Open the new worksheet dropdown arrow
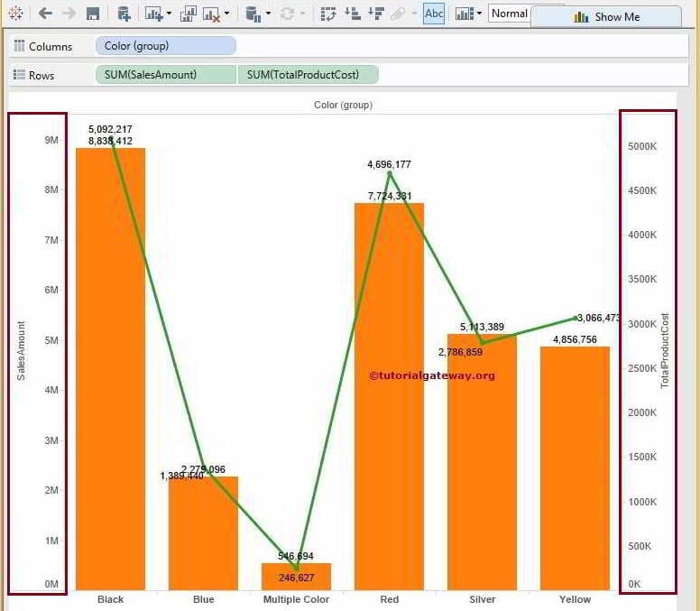Image resolution: width=700 pixels, height=611 pixels. pyautogui.click(x=170, y=14)
